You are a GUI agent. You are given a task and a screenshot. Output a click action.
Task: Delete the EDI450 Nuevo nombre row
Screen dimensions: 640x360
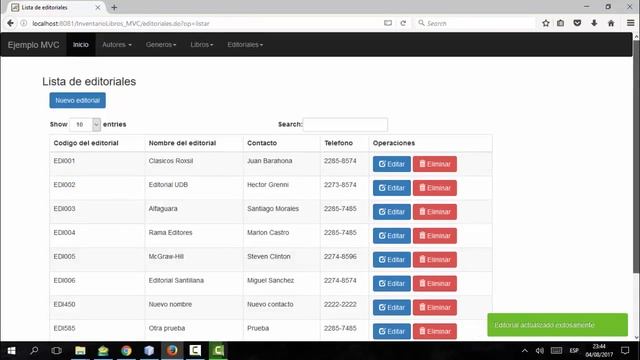point(435,307)
